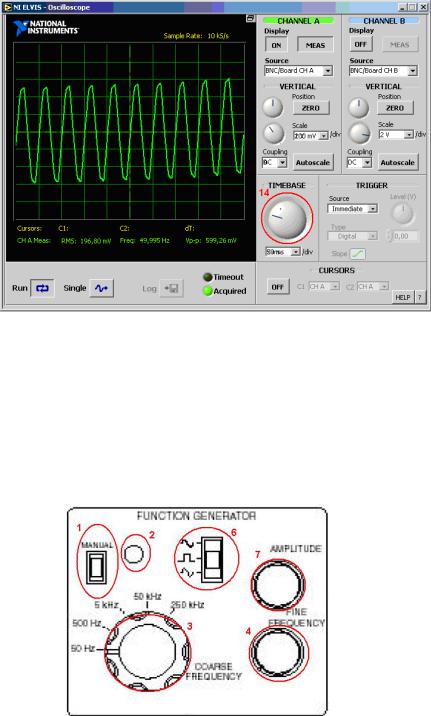Image resolution: width=431 pixels, height=716 pixels.
Task: Click the FINE FREQUENCY knob
Action: coord(279,652)
